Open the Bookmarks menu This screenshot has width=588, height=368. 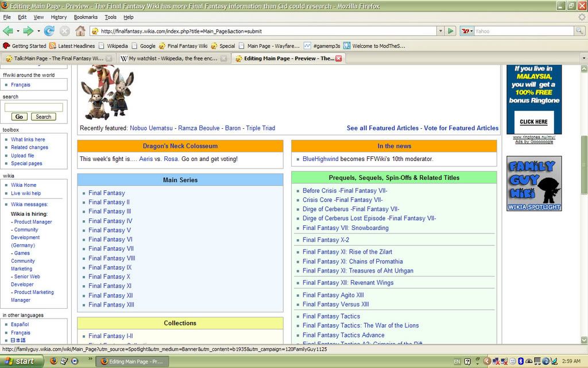(86, 17)
